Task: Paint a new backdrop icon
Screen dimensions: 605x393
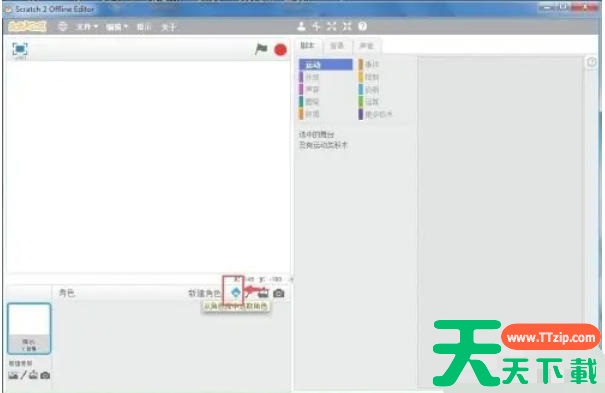Action: 24,375
